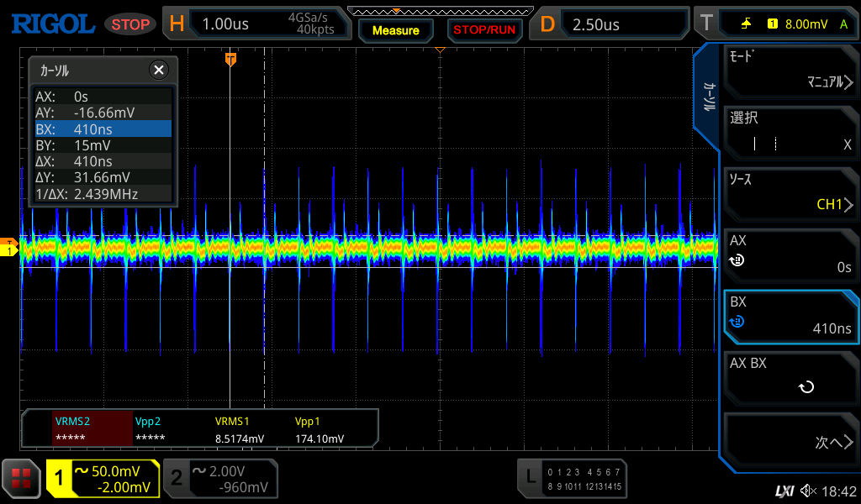Go to next menu page with 次へ

(790, 442)
